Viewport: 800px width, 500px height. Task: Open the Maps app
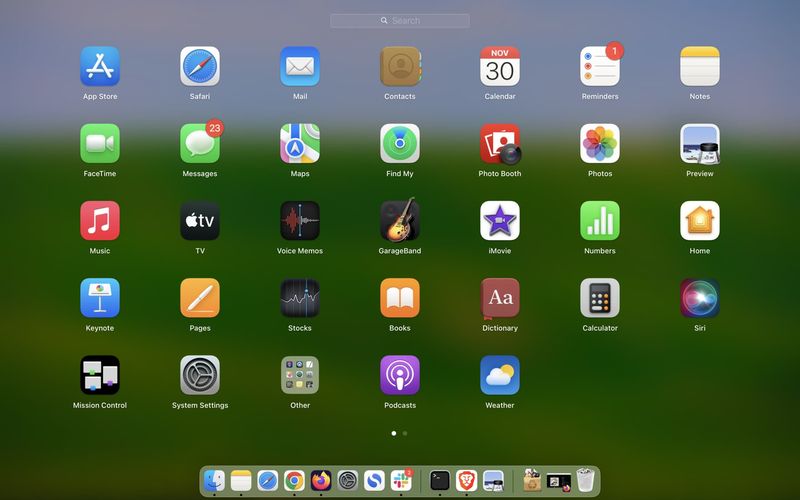[300, 143]
